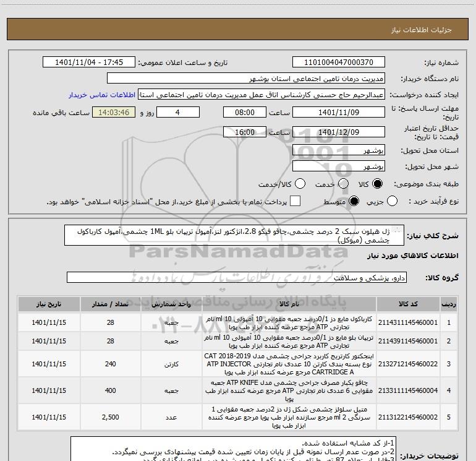This screenshot has width=476, height=461.
Task: Click the remaining time 14:03:46 field
Action: (x=114, y=112)
